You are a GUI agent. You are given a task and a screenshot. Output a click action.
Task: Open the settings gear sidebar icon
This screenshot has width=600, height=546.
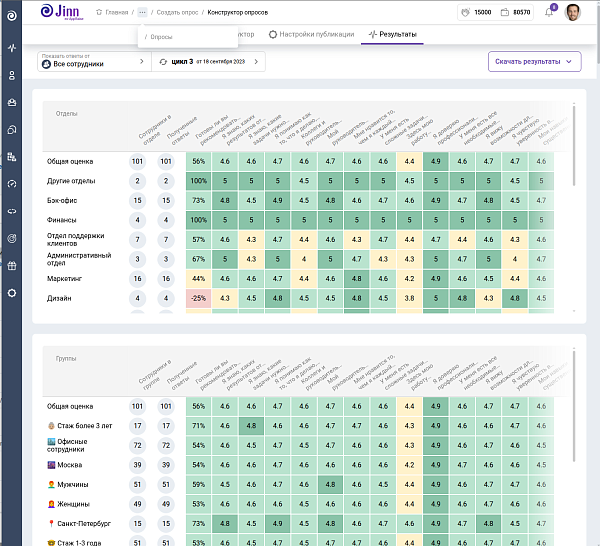point(11,293)
